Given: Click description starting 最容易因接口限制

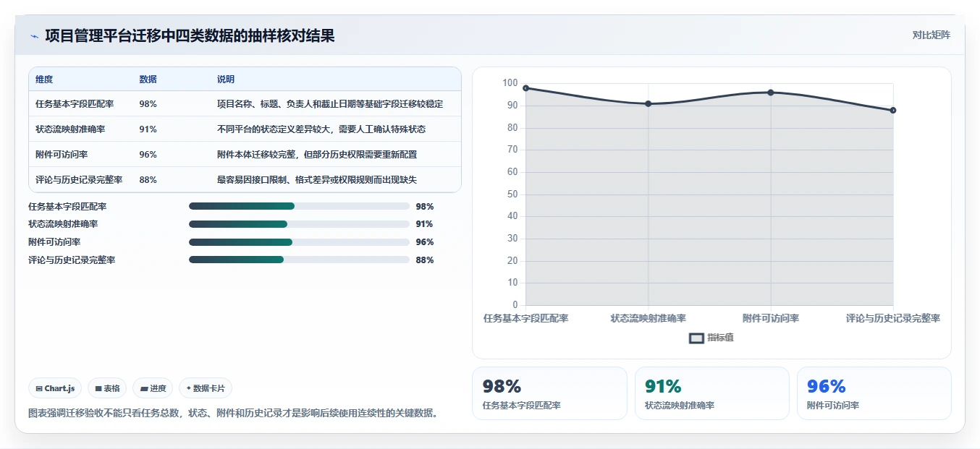Looking at the screenshot, I should click(x=317, y=180).
